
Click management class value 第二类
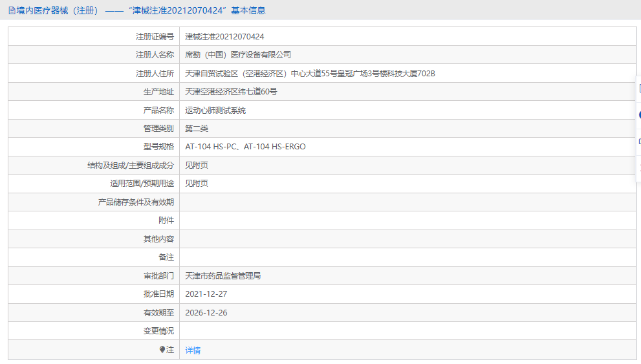tap(197, 128)
